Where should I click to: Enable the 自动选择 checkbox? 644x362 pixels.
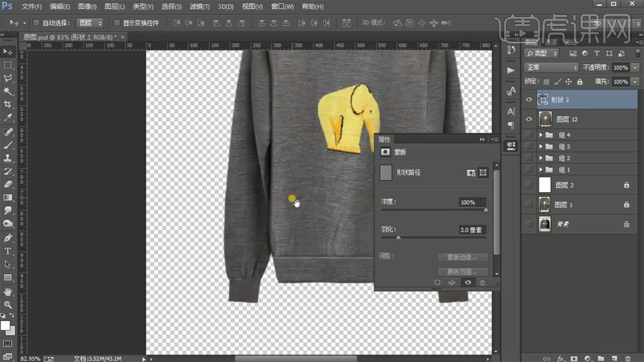tap(36, 23)
